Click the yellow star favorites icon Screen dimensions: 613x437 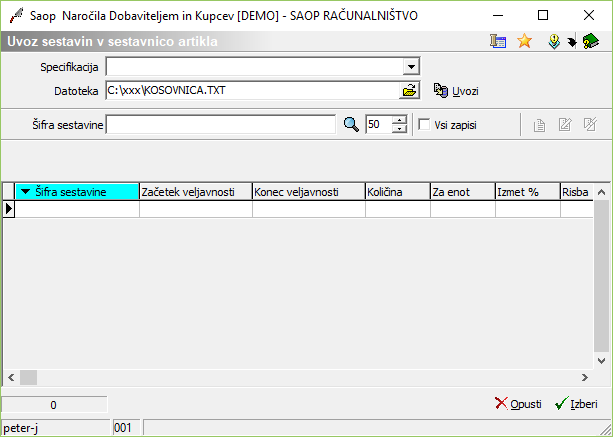(x=524, y=41)
